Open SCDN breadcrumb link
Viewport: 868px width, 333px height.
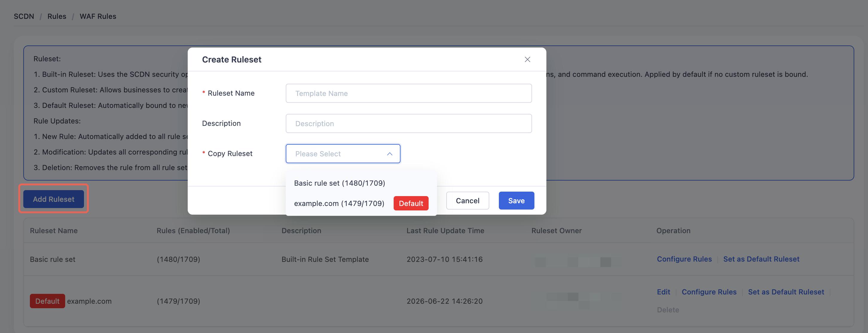click(24, 16)
